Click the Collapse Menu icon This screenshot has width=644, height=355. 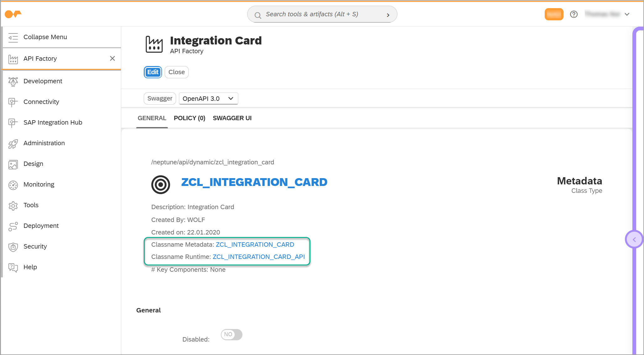pos(13,37)
